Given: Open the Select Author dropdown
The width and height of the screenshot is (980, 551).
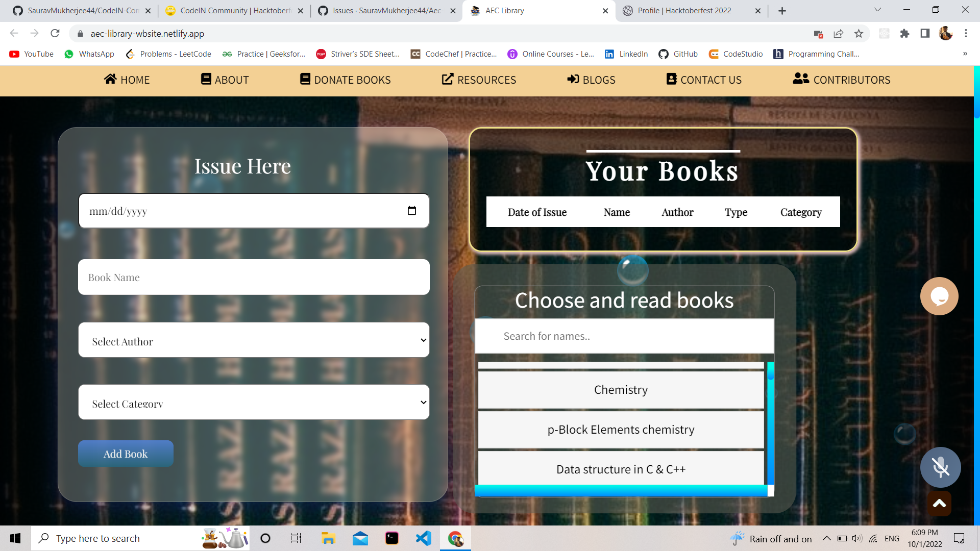Looking at the screenshot, I should 254,340.
